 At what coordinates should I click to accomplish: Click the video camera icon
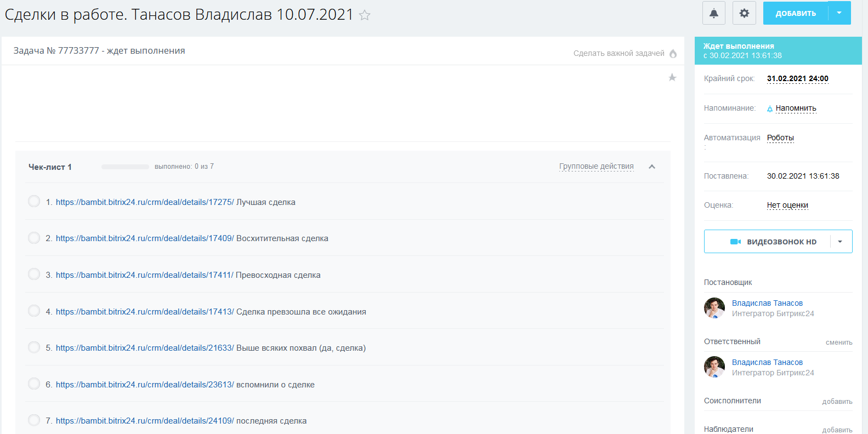coord(735,242)
